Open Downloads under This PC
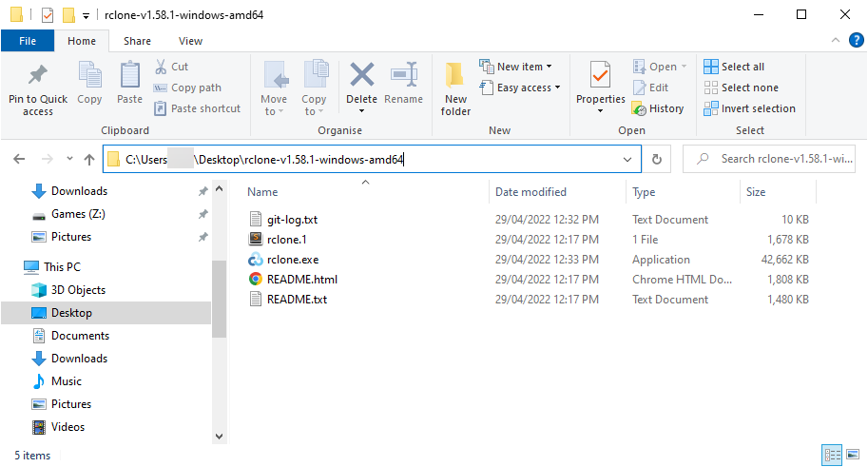Viewport: 868px width, 467px height. [x=79, y=359]
